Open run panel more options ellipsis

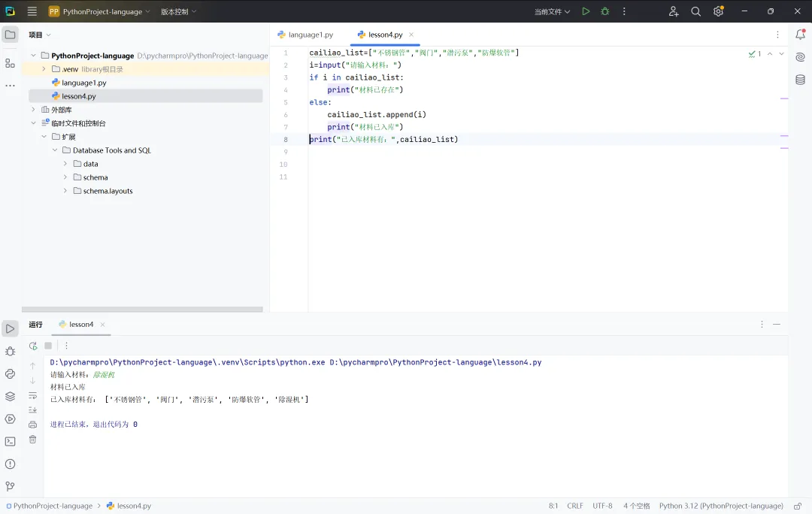coord(66,346)
